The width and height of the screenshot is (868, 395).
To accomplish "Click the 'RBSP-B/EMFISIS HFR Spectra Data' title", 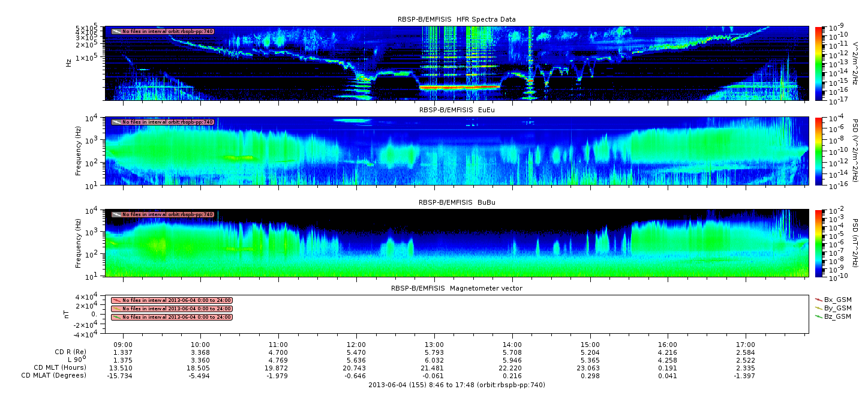I will [x=456, y=19].
